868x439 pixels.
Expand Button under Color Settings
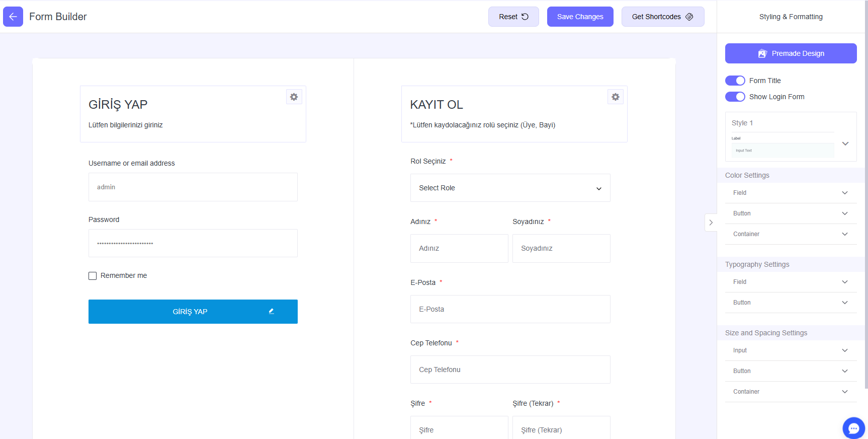click(791, 213)
